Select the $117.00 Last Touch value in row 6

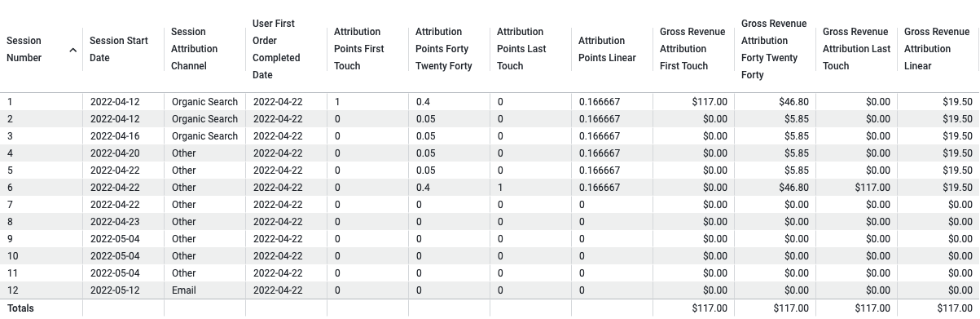[x=872, y=188]
